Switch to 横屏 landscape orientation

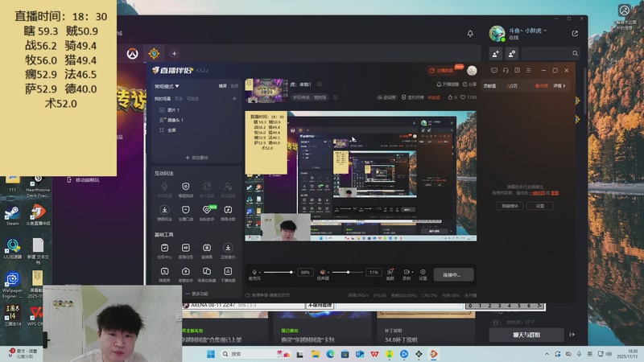223,86
